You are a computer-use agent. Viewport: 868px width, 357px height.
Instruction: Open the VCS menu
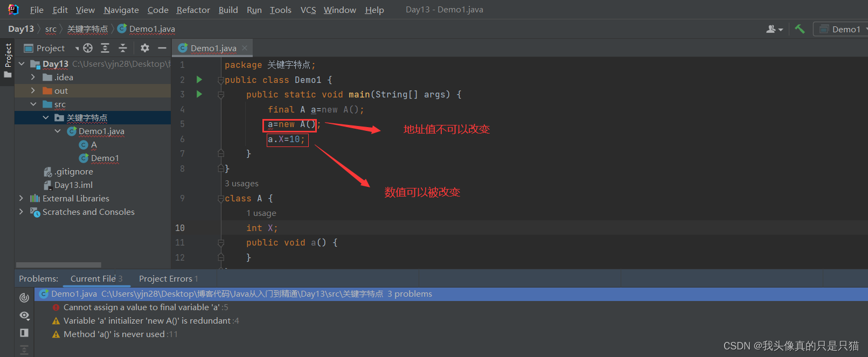pos(308,10)
